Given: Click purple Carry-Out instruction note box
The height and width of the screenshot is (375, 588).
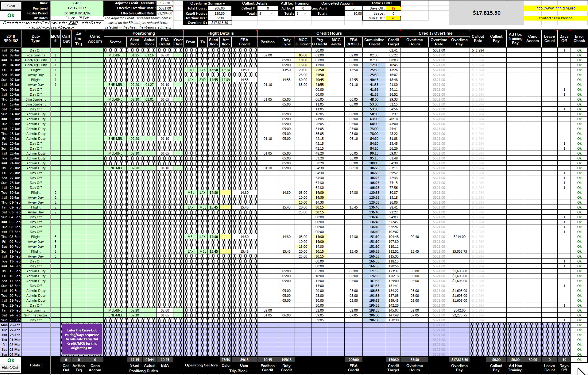Looking at the screenshot, I should pos(82,339).
